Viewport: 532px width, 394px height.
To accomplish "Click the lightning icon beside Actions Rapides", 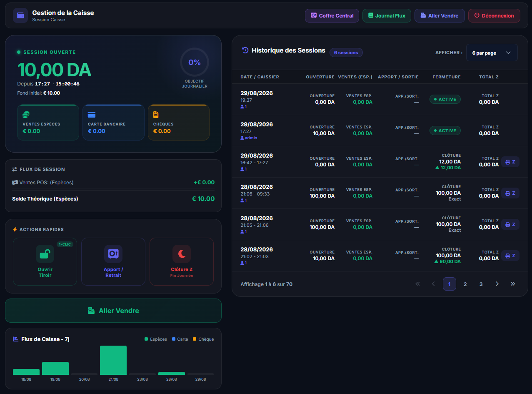I will click(15, 229).
